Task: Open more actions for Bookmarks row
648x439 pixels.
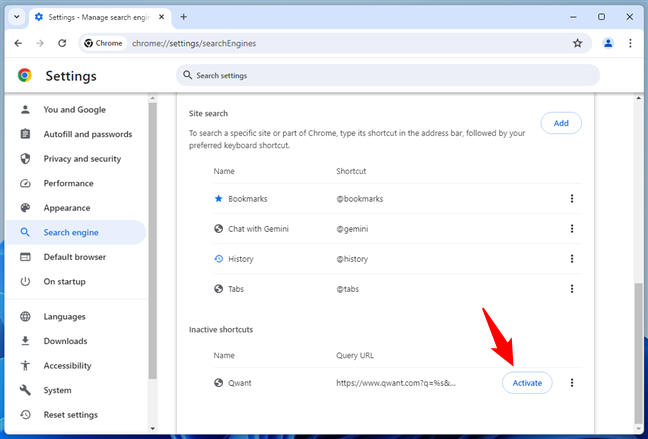Action: coord(572,198)
